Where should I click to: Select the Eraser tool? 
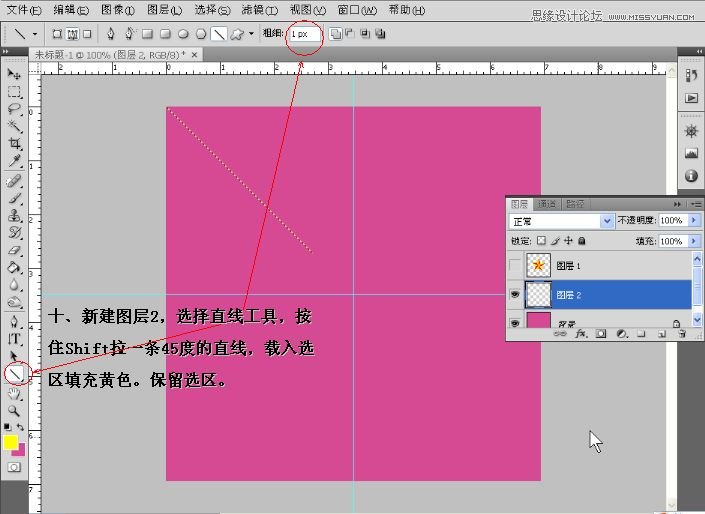14,250
